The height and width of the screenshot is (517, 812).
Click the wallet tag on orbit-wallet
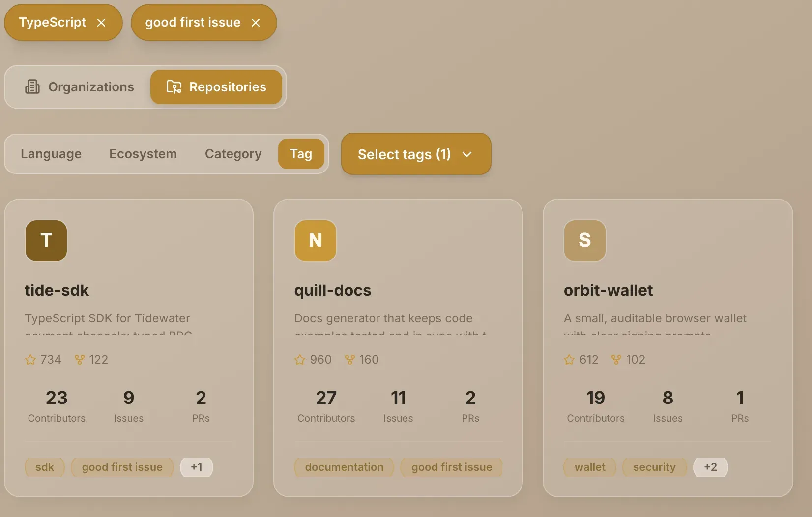pyautogui.click(x=590, y=467)
